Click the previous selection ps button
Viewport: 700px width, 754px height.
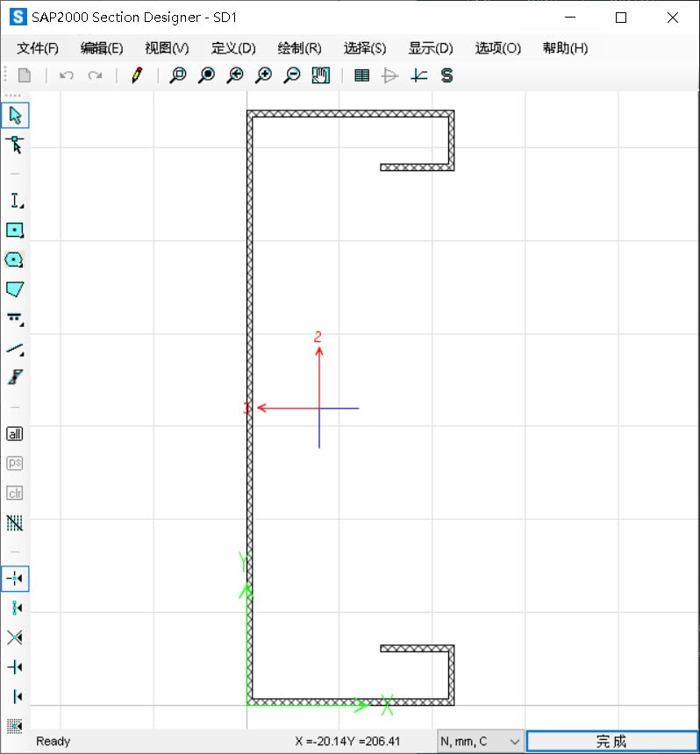(x=15, y=463)
